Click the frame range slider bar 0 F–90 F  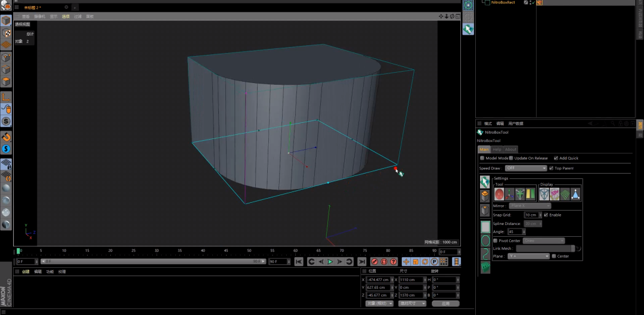coord(153,261)
